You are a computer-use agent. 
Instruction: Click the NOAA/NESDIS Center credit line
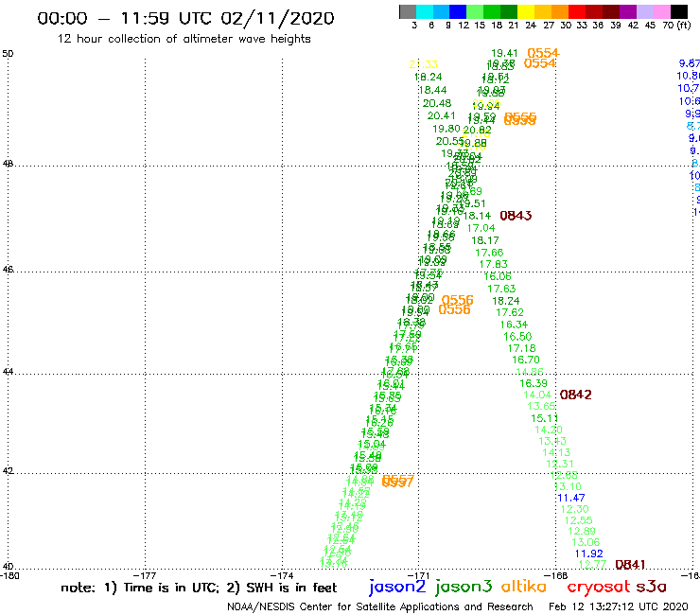coord(380,607)
